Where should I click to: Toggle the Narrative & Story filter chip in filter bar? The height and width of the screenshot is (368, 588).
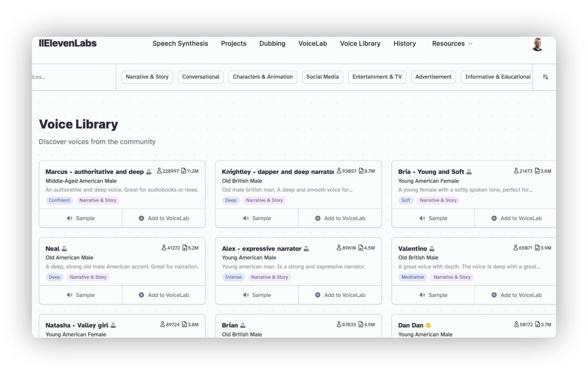coord(147,77)
